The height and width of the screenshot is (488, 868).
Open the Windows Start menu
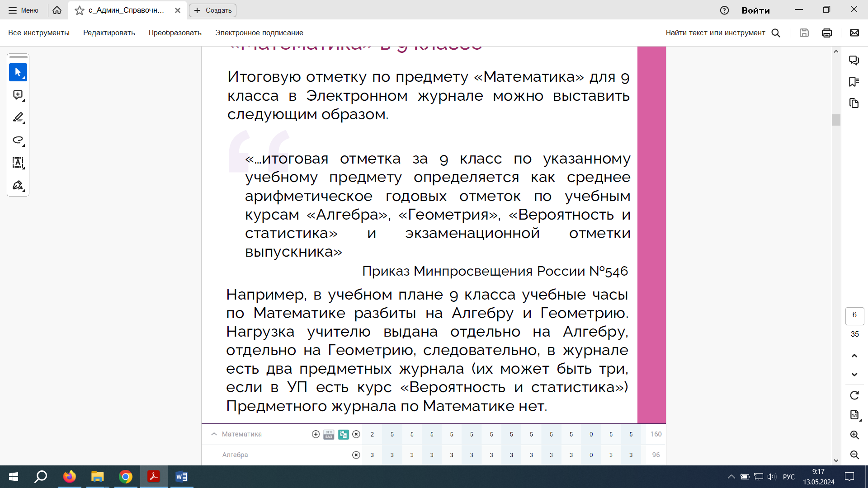coord(14,477)
